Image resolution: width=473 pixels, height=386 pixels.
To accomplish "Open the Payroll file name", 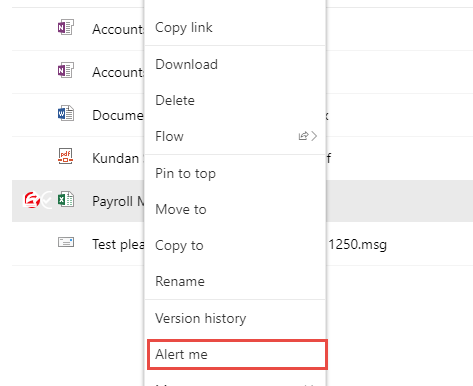I will point(118,201).
